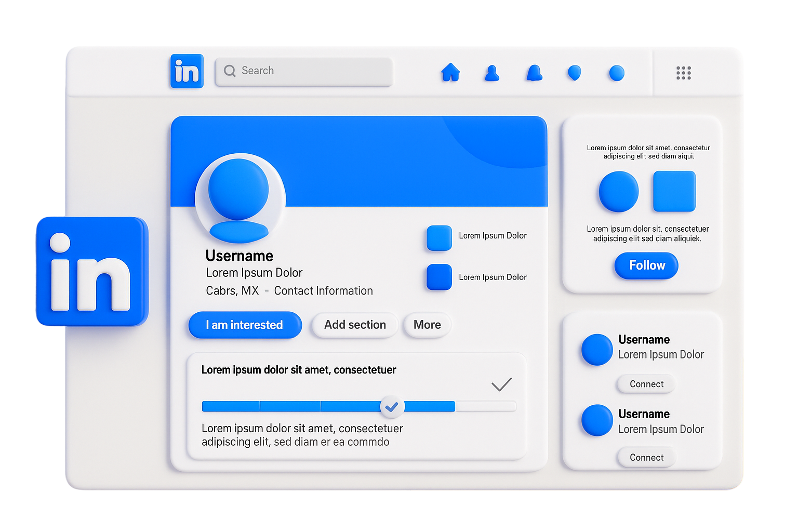Expand the More options on the profile

[427, 325]
